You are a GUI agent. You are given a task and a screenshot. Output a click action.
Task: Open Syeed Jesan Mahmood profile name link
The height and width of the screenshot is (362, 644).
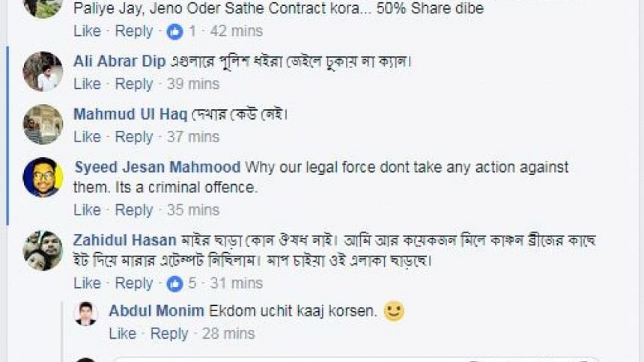tap(157, 168)
